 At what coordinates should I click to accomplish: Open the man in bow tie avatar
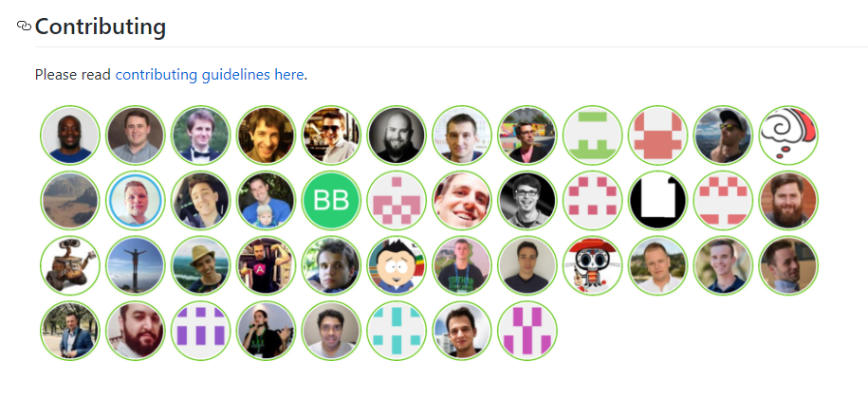point(200,135)
